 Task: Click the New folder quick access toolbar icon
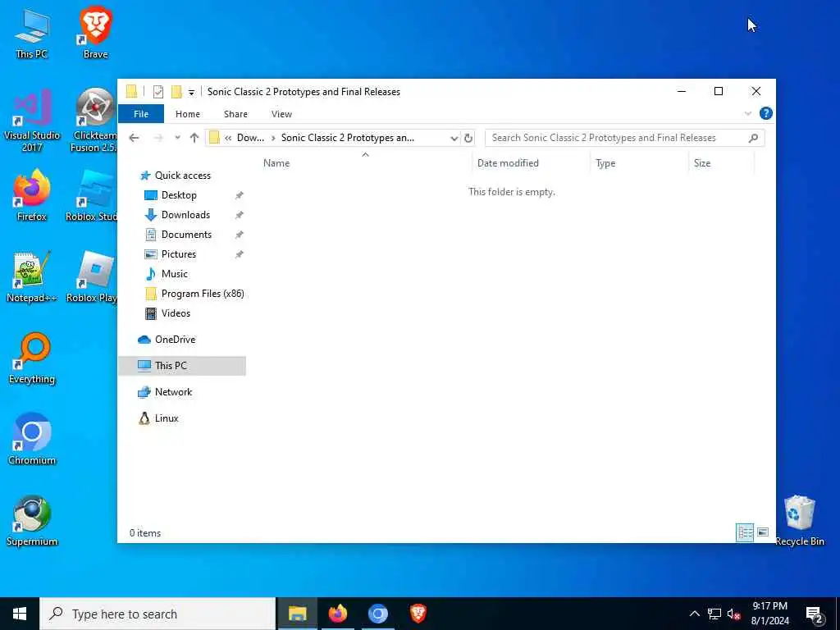176,92
